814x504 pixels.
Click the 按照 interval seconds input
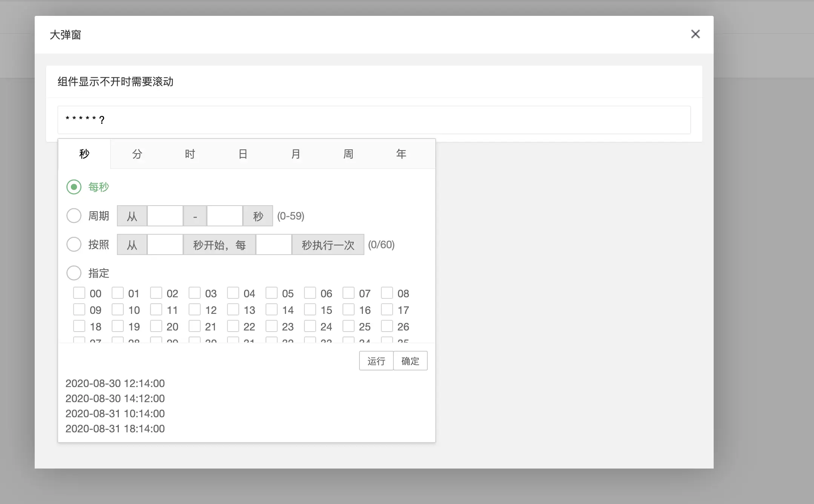(x=273, y=244)
